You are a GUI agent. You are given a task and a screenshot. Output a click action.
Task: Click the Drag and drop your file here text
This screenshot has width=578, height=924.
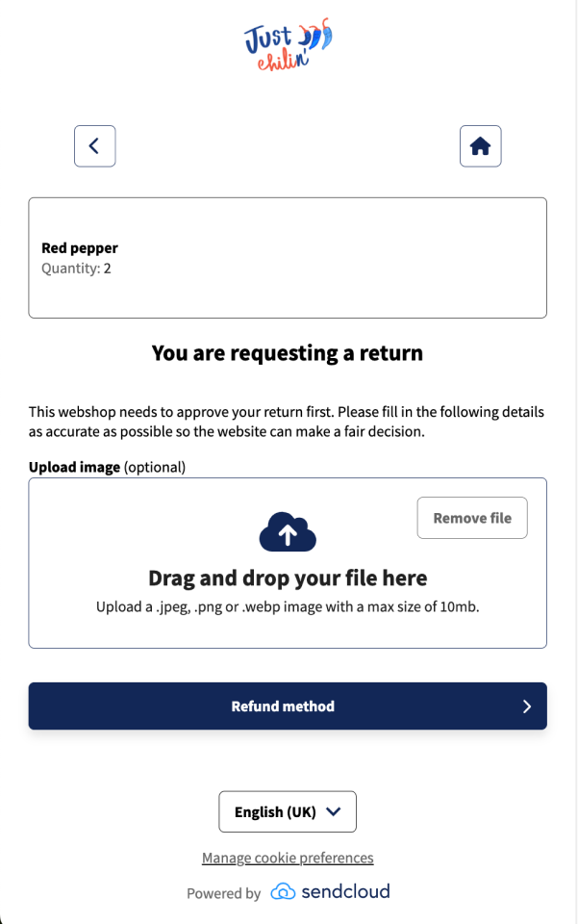click(288, 577)
